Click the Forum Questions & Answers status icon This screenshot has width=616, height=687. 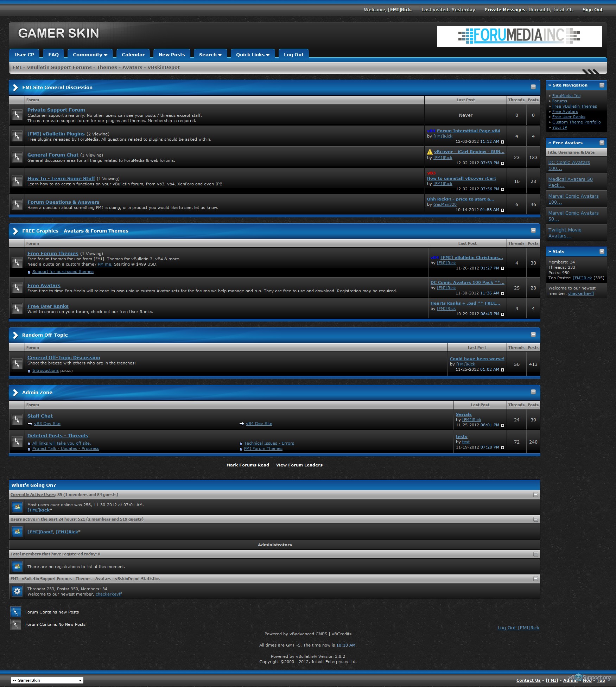(x=17, y=204)
